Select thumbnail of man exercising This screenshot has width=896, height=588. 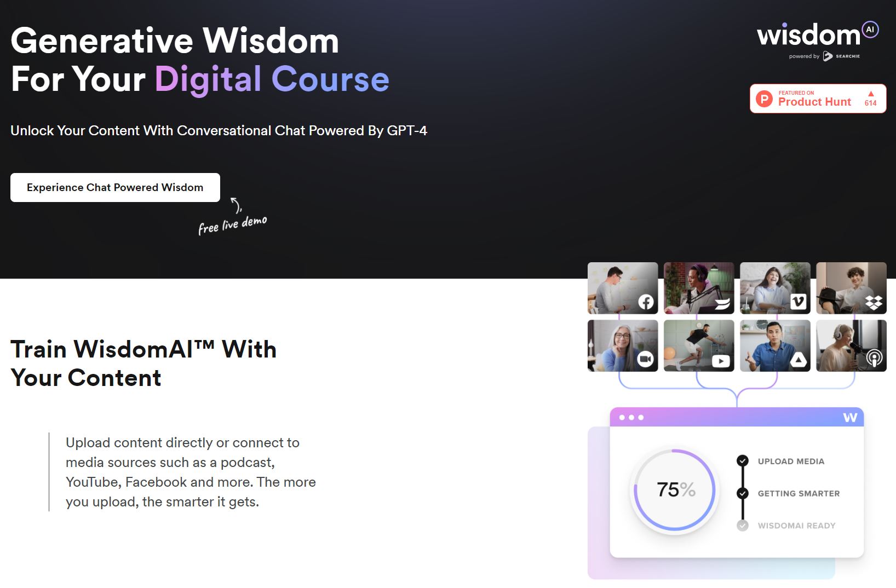click(699, 345)
